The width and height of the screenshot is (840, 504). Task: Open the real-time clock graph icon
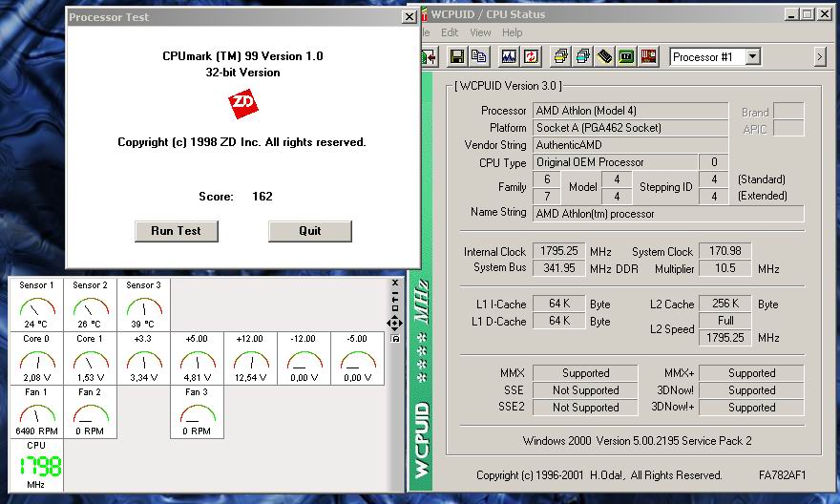[x=509, y=56]
